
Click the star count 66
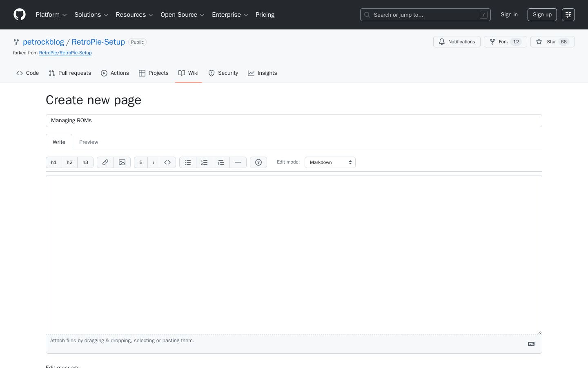click(x=564, y=42)
